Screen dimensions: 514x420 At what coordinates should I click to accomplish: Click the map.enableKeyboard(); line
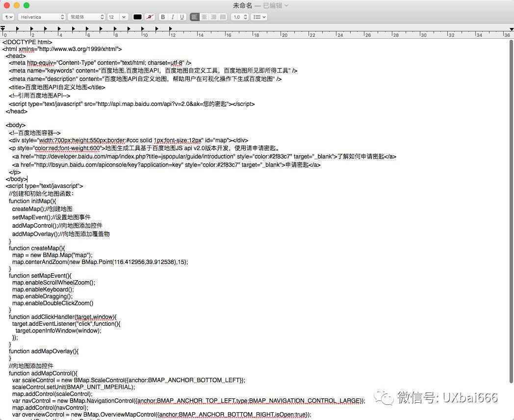point(43,289)
